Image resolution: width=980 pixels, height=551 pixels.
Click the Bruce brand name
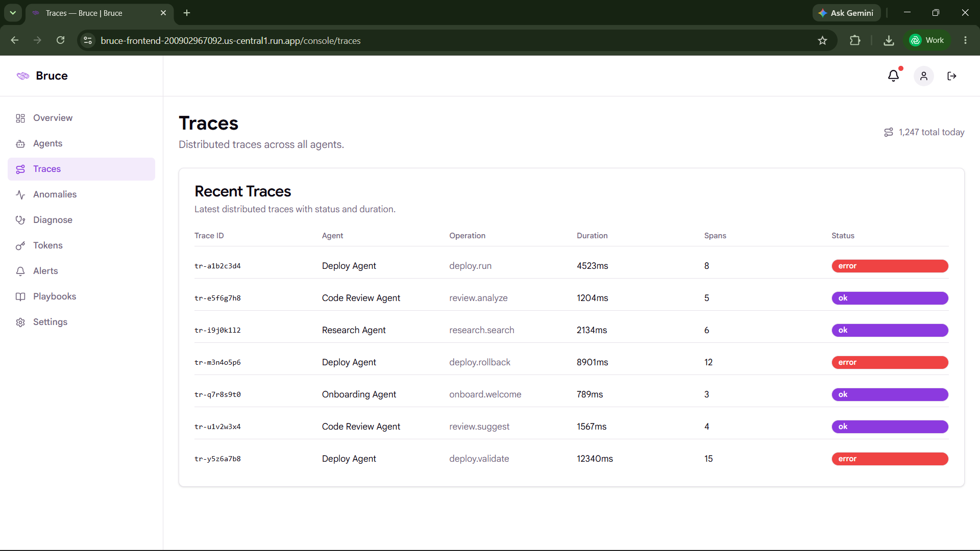52,76
